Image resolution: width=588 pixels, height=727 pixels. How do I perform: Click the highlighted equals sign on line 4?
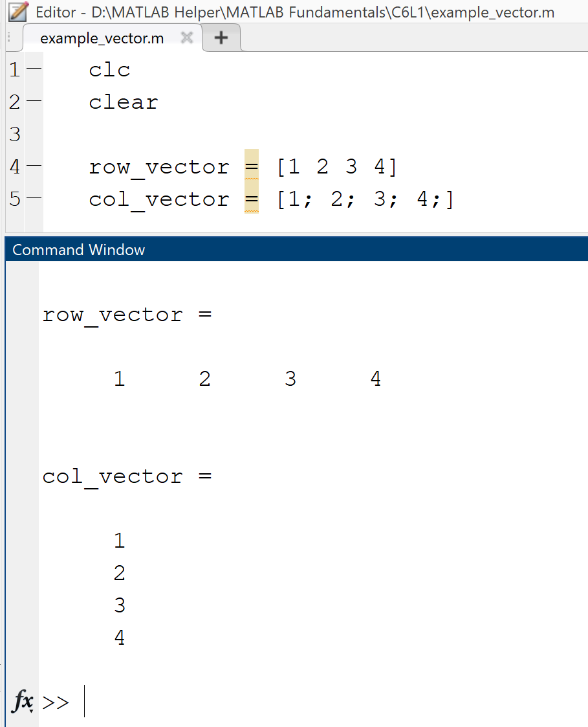click(x=252, y=167)
